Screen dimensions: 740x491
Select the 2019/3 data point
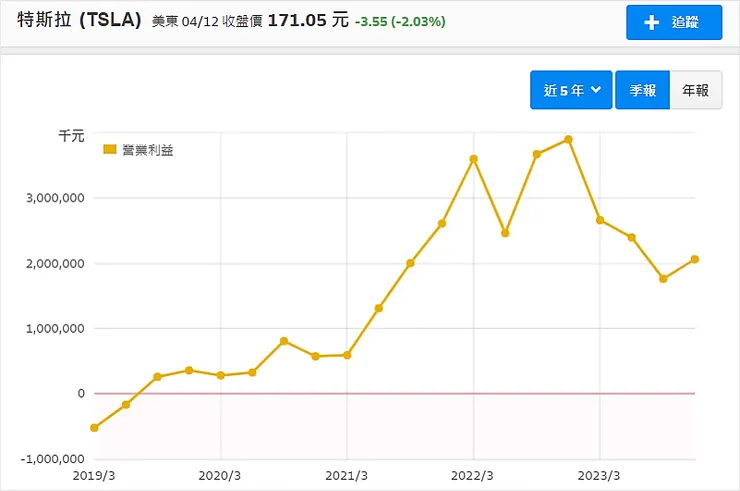94,428
